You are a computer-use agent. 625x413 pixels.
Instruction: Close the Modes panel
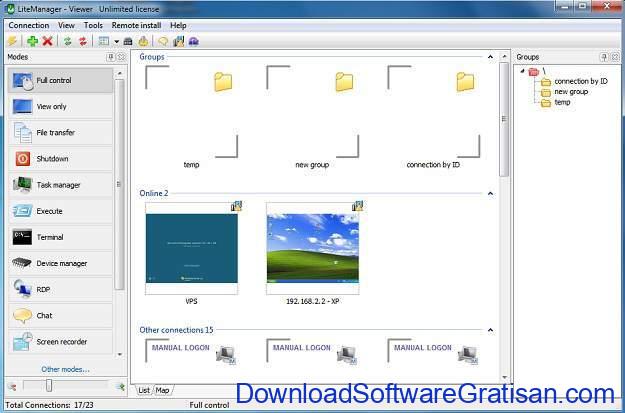click(121, 57)
